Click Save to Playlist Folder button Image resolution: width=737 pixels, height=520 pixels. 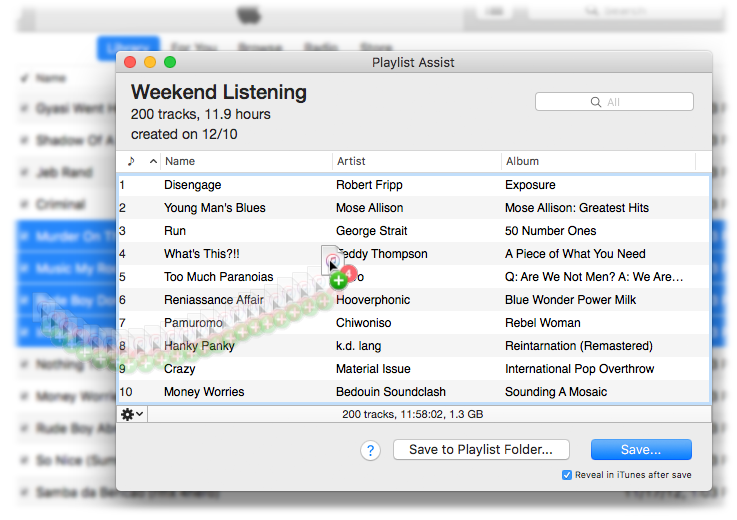481,449
